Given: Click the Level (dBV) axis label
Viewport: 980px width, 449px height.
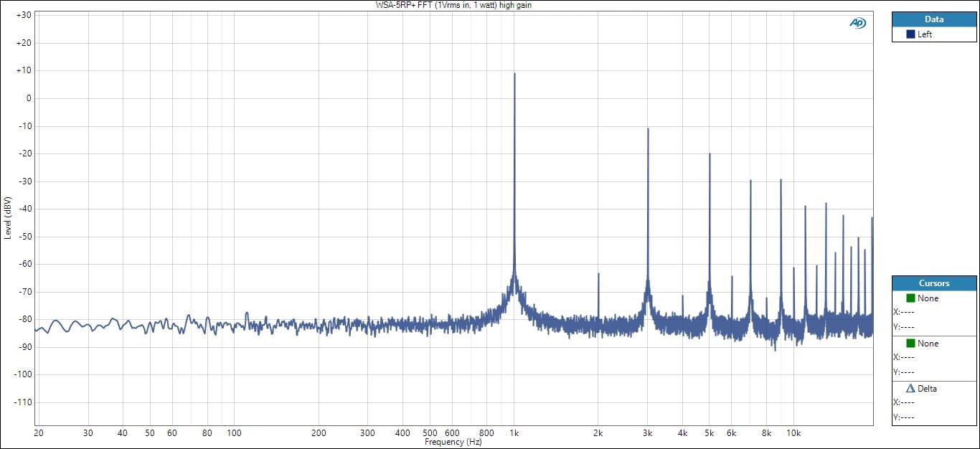Looking at the screenshot, I should pos(8,217).
